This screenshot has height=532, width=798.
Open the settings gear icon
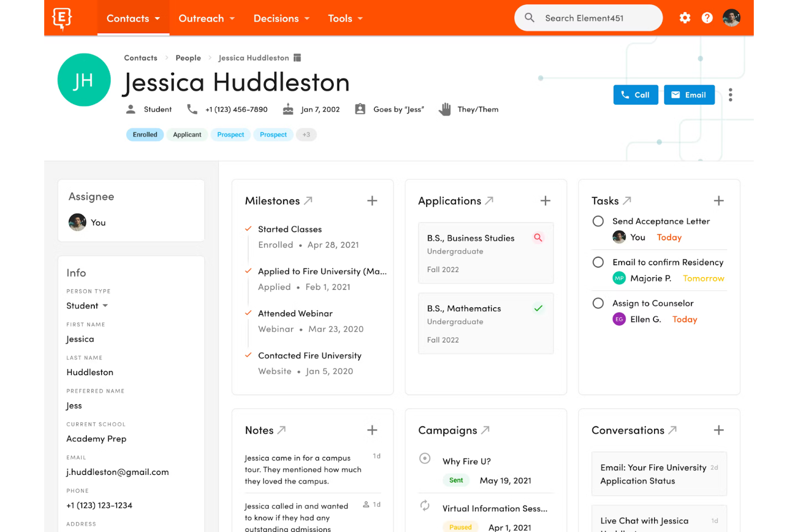(x=684, y=18)
